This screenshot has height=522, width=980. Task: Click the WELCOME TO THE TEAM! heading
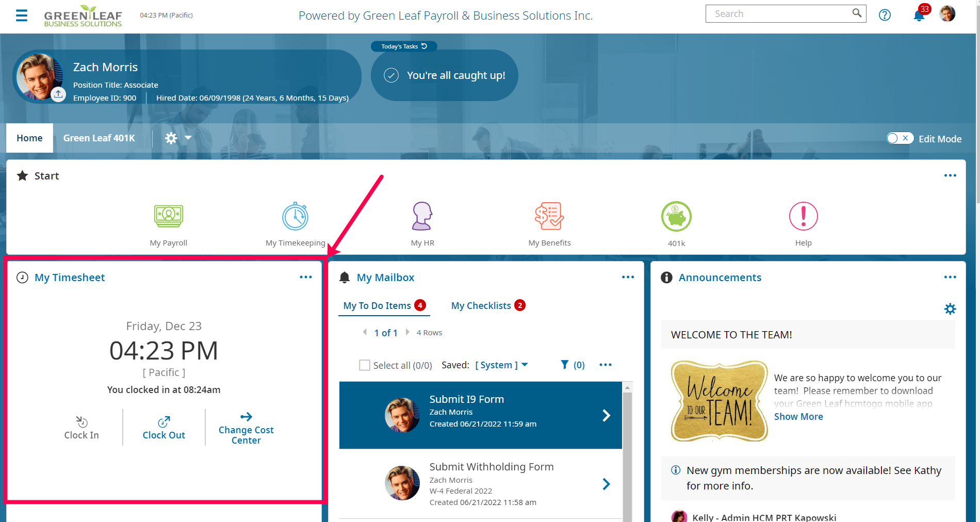(731, 334)
